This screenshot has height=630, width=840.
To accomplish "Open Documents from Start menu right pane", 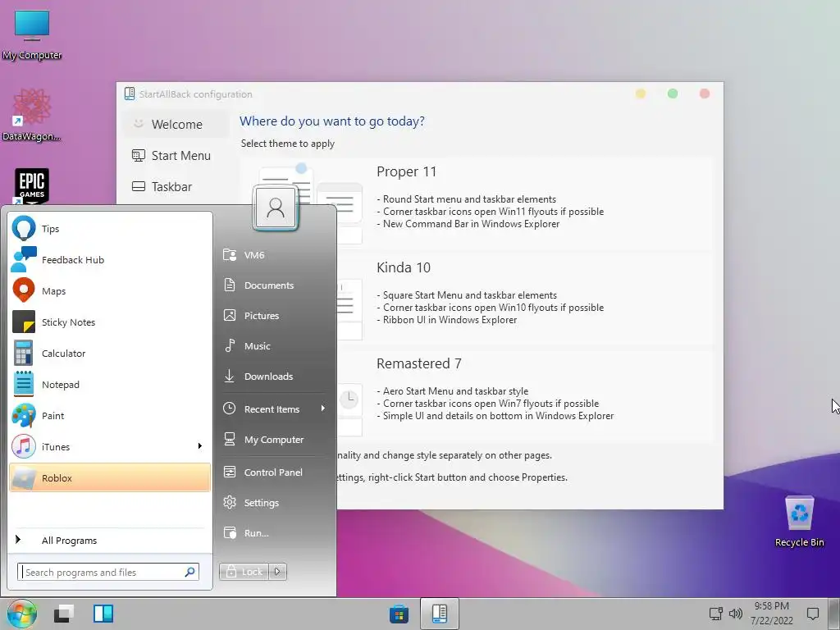I will [275, 285].
